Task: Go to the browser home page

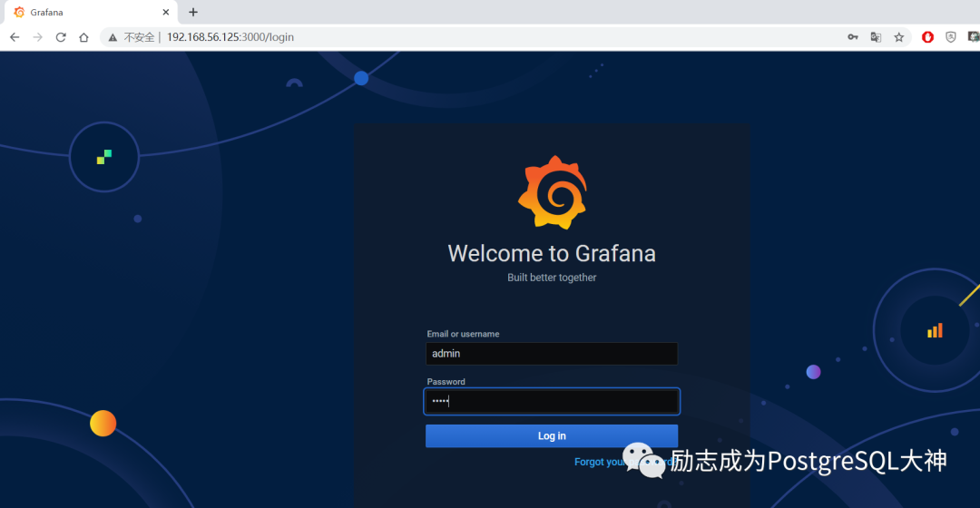Action: coord(83,37)
